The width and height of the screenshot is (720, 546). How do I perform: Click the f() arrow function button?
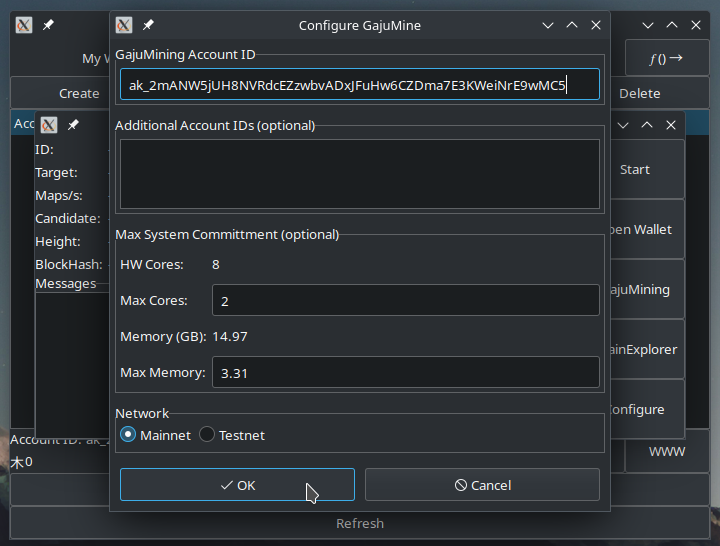click(x=666, y=58)
